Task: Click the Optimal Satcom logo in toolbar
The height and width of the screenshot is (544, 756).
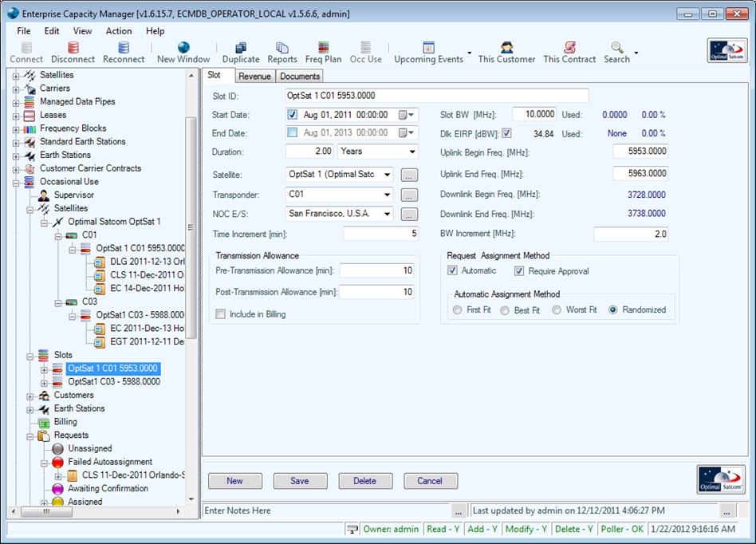Action: coord(727,50)
